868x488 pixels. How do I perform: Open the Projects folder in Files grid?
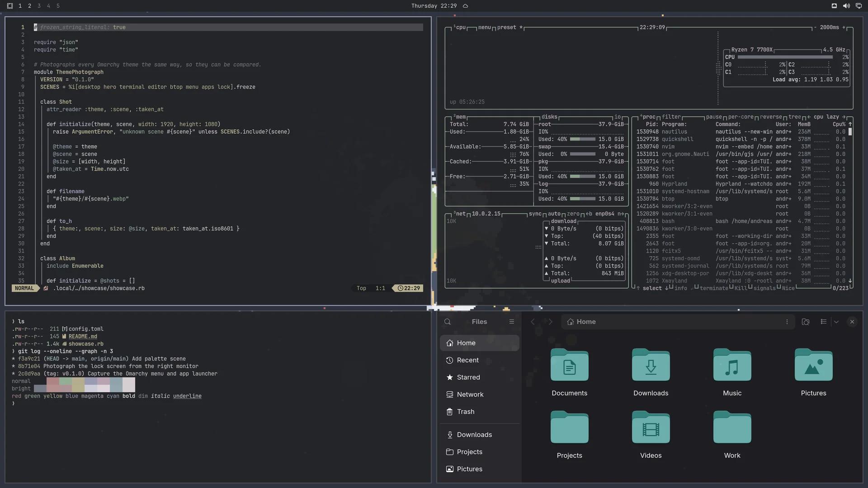click(570, 427)
